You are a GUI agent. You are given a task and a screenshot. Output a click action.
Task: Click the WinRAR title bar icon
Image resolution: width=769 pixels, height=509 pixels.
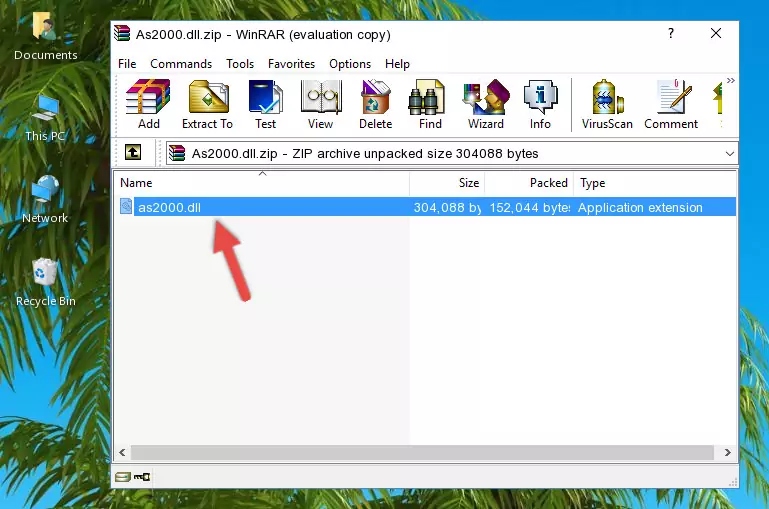[x=122, y=33]
